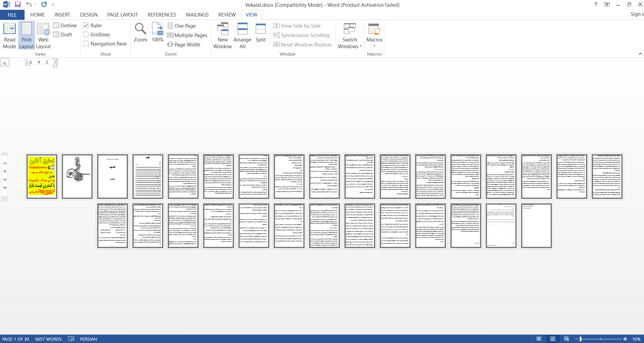The width and height of the screenshot is (644, 343).
Task: Redo or repeat last action
Action: coord(44,5)
